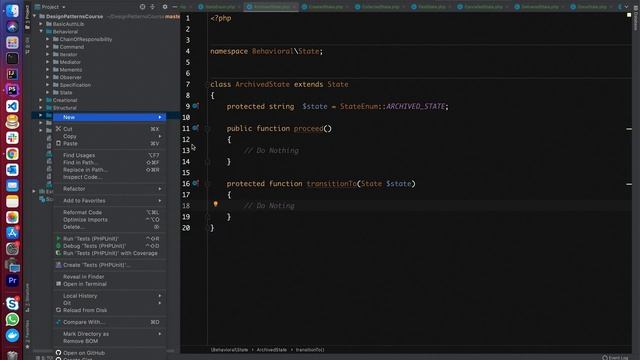
Task: Open the App Store in the Dock
Action: point(12,233)
